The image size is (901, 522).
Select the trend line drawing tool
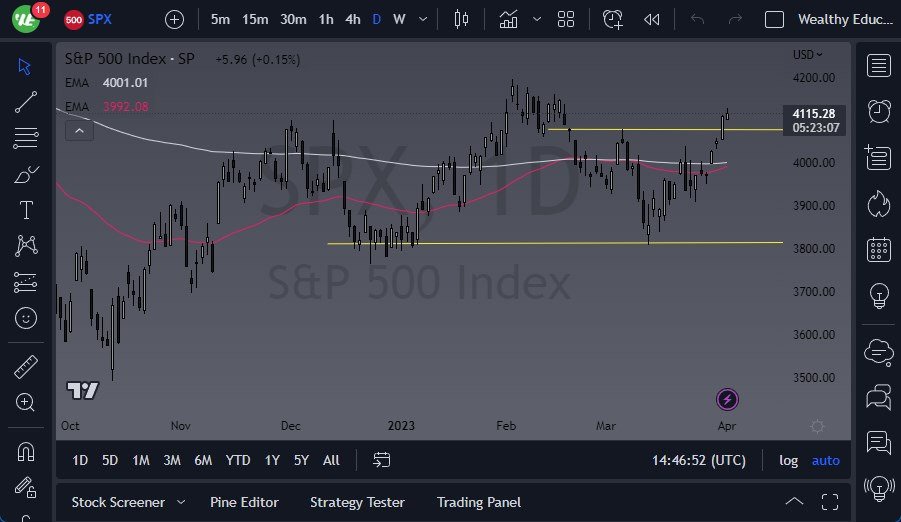[x=26, y=102]
